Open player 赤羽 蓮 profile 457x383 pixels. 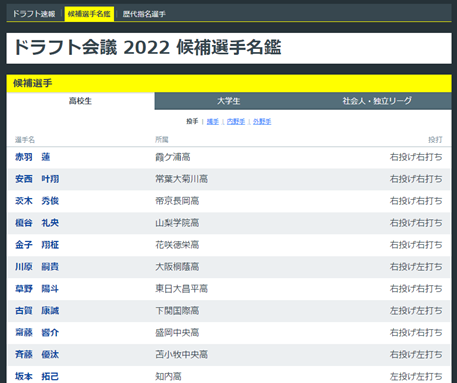click(x=32, y=157)
